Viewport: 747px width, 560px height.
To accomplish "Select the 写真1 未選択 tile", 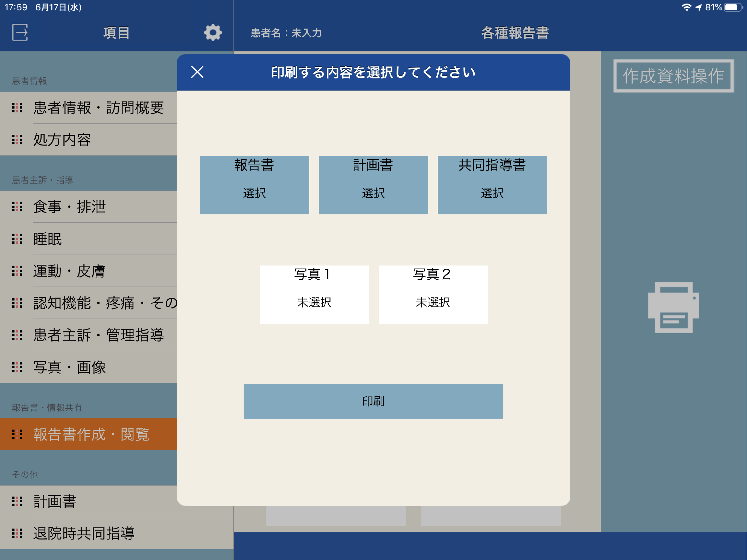I will click(314, 294).
